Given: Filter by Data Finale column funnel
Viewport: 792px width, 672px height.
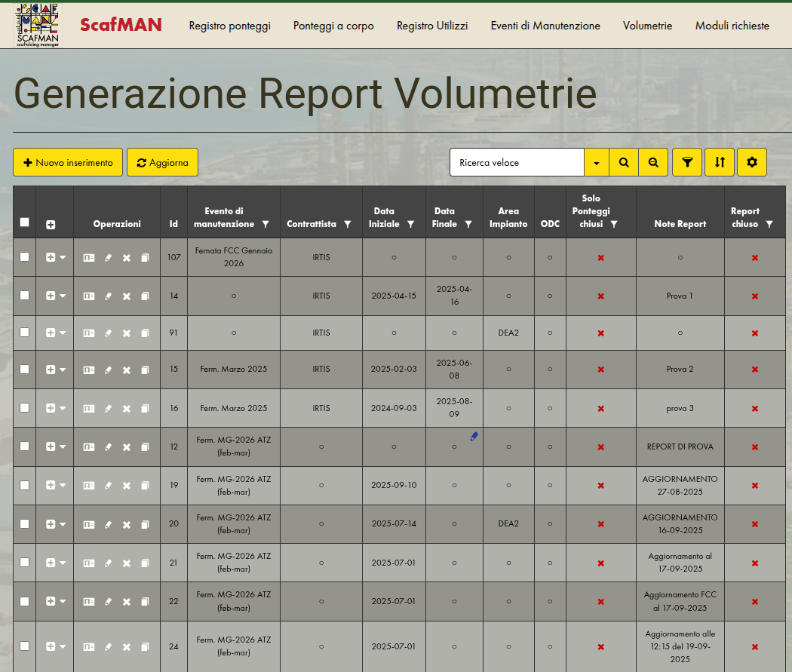Looking at the screenshot, I should point(468,224).
